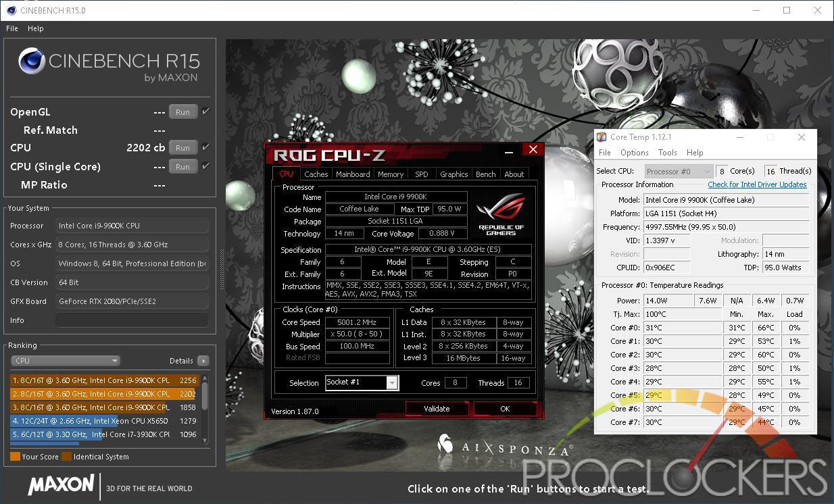834x504 pixels.
Task: Click the Core Voltage value '0.888 V'
Action: point(443,234)
